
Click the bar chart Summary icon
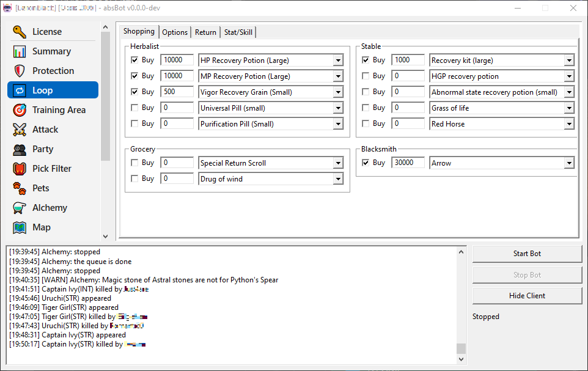pyautogui.click(x=20, y=51)
